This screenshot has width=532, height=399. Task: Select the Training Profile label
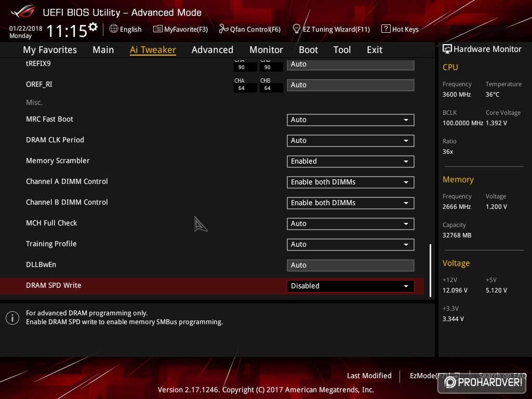(x=51, y=244)
